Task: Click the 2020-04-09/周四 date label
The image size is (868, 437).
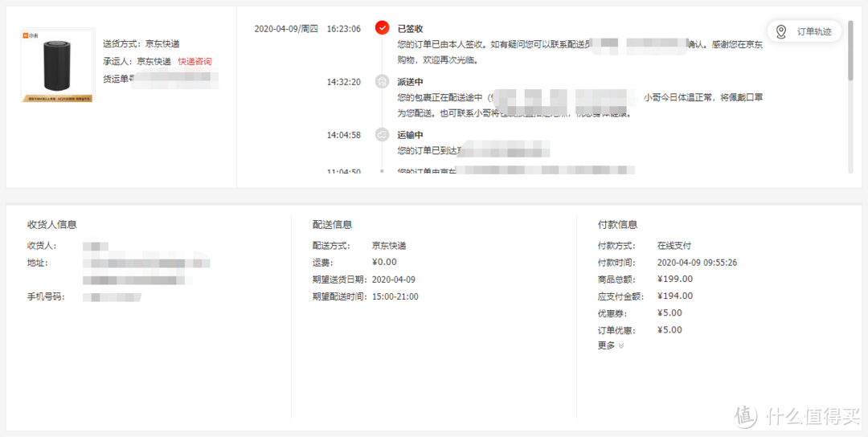Action: [x=286, y=29]
